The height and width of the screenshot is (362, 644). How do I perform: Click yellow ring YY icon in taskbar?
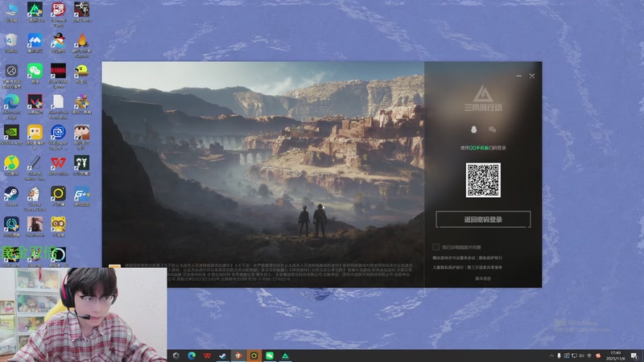pos(254,356)
